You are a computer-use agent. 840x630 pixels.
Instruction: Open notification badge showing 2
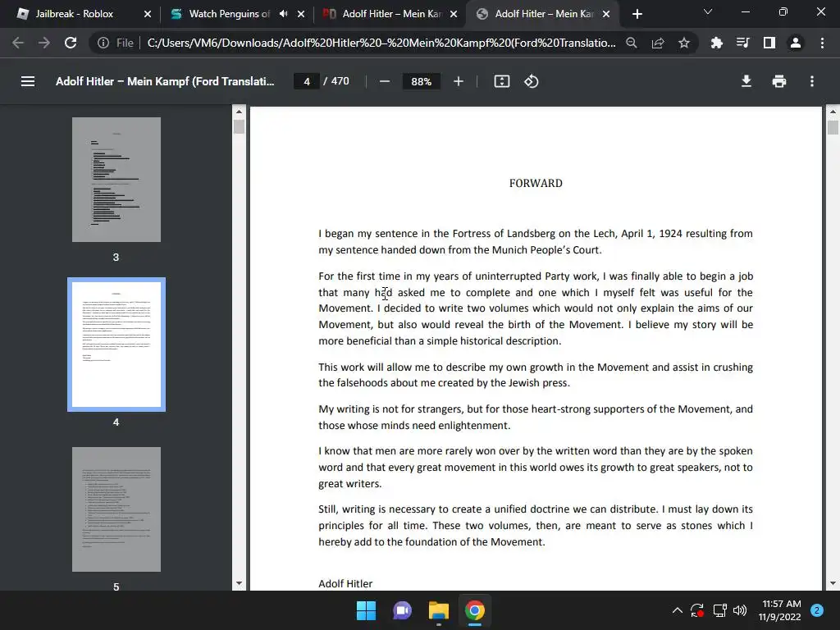817,610
